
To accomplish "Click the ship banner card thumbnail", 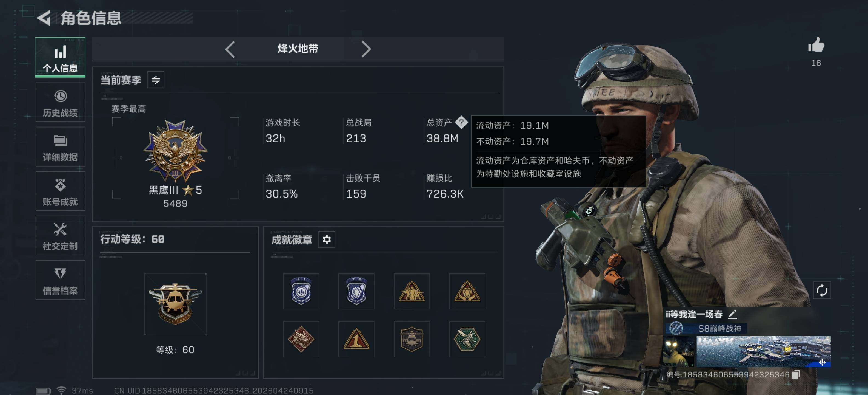I will coord(763,351).
